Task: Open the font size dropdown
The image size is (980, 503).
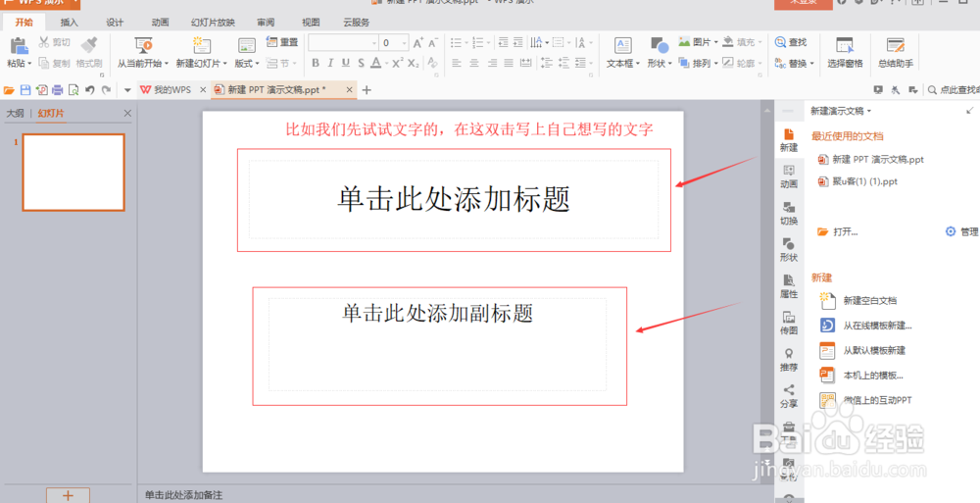Action: pyautogui.click(x=405, y=42)
